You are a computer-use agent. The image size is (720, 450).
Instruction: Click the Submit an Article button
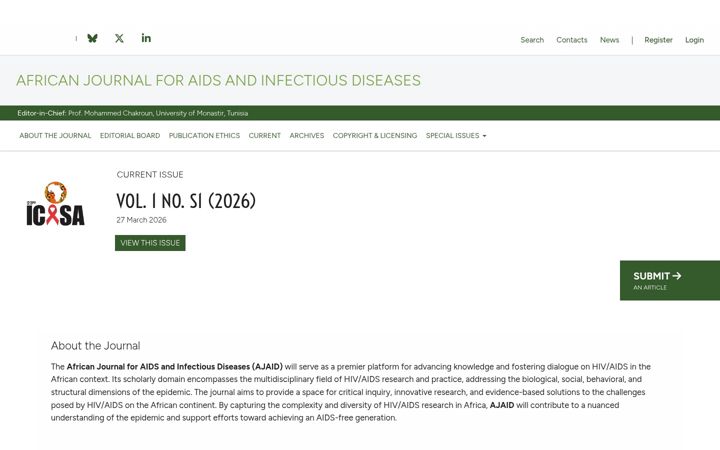670,281
